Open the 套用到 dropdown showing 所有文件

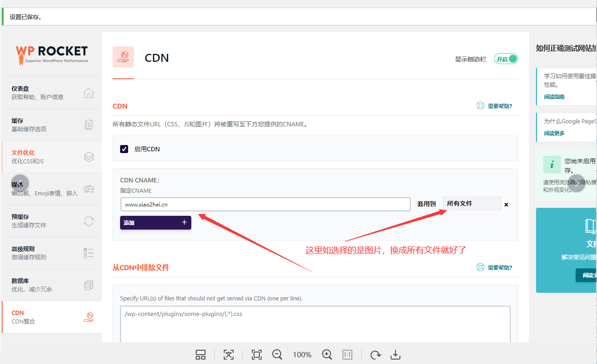(472, 203)
